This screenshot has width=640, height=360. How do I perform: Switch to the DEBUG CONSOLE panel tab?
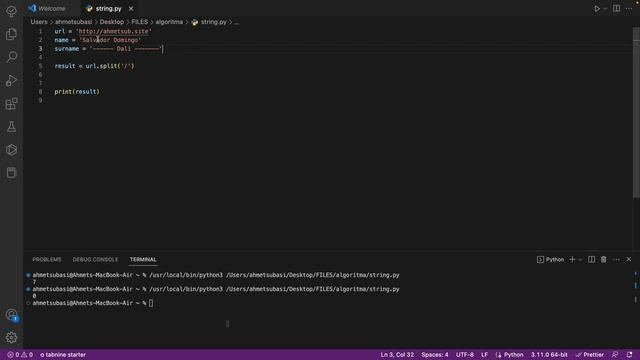click(95, 260)
